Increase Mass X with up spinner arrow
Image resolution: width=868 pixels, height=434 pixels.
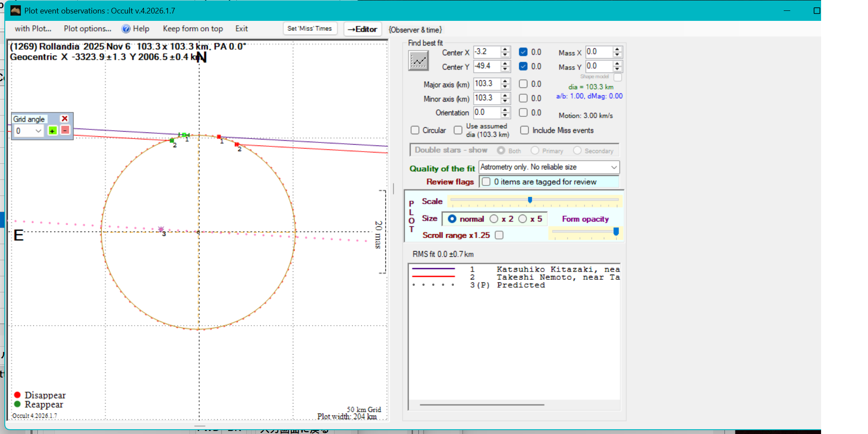[x=617, y=50]
